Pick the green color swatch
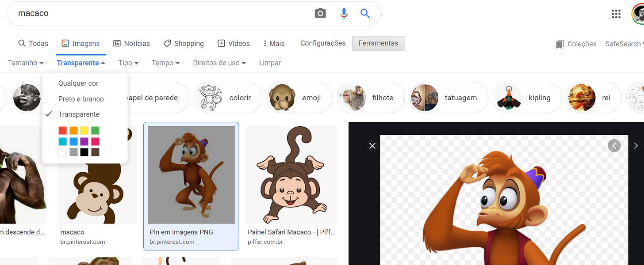644x265 pixels. click(x=95, y=130)
